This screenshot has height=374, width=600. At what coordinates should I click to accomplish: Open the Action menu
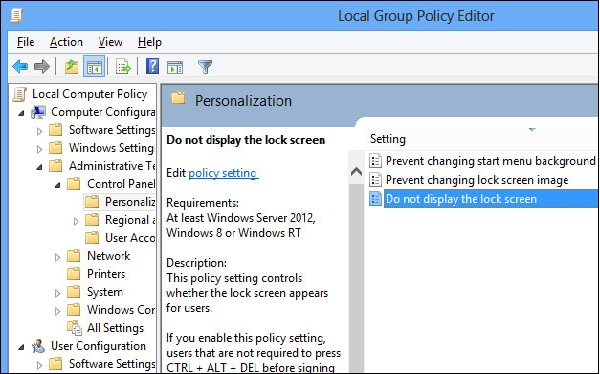tap(66, 42)
